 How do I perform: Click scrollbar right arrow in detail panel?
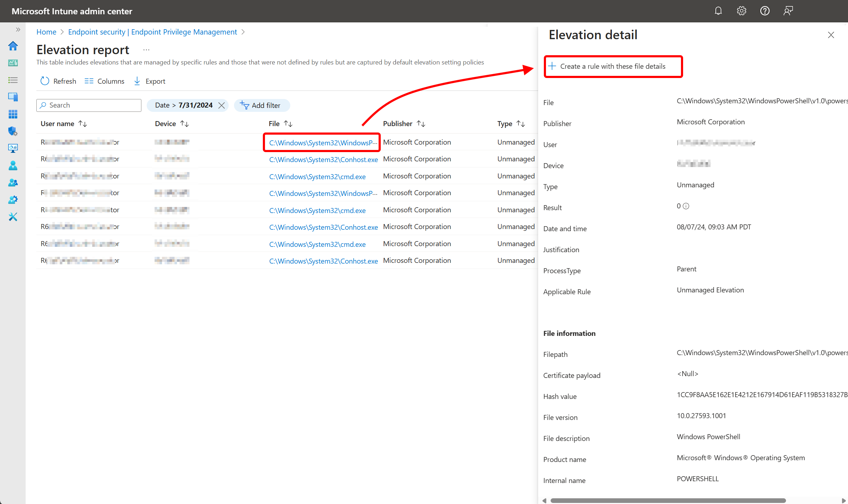pos(843,500)
